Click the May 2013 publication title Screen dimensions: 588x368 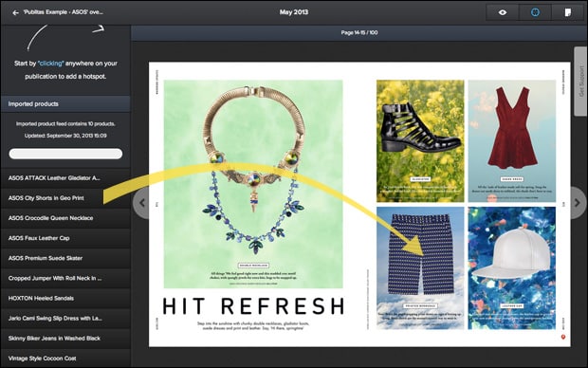click(x=294, y=12)
